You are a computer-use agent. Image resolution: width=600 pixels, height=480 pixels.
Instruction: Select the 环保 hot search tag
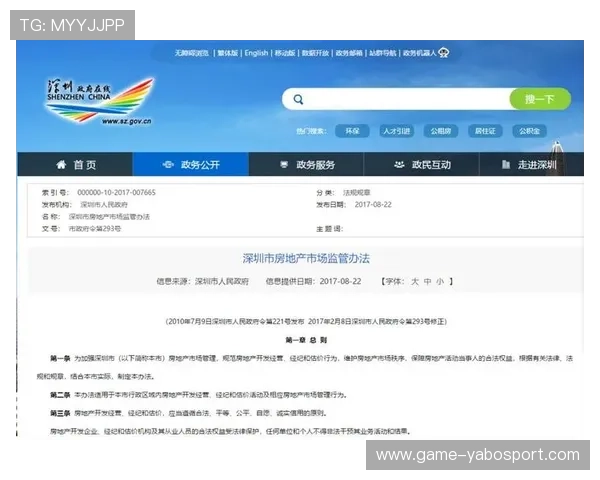pos(352,131)
